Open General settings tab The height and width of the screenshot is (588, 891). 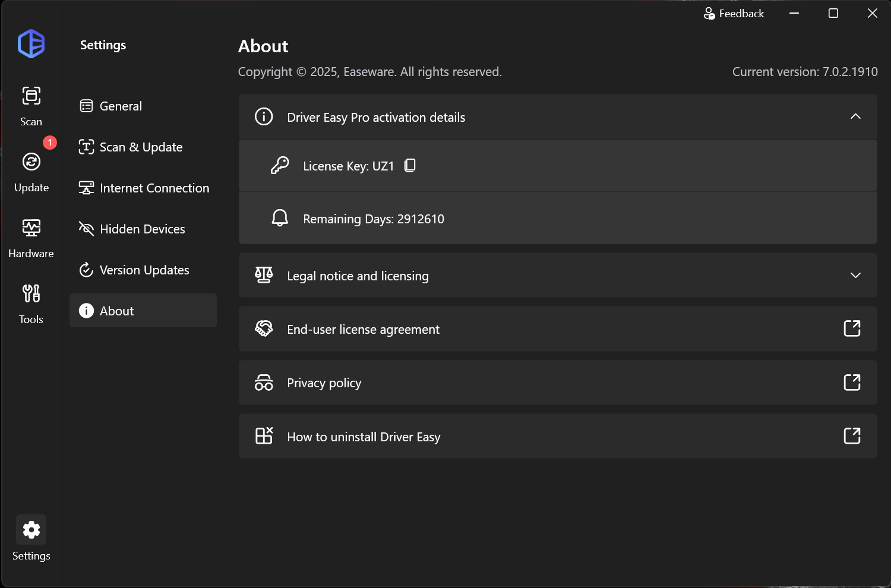[x=143, y=106]
